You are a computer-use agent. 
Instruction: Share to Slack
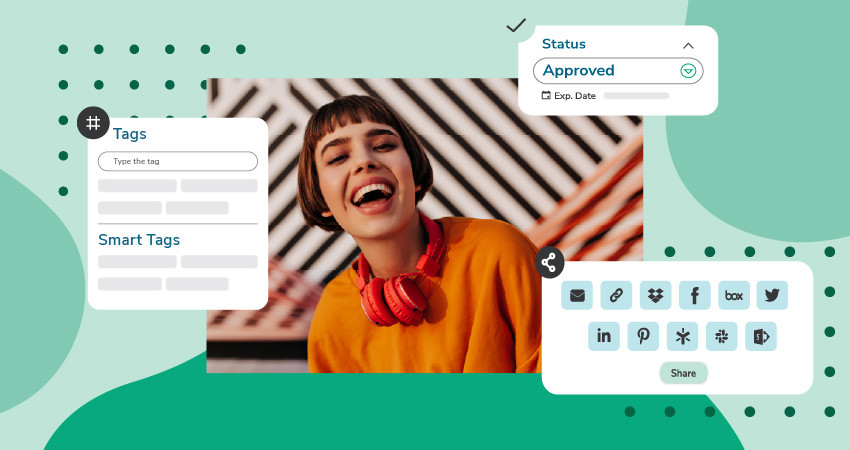point(722,336)
